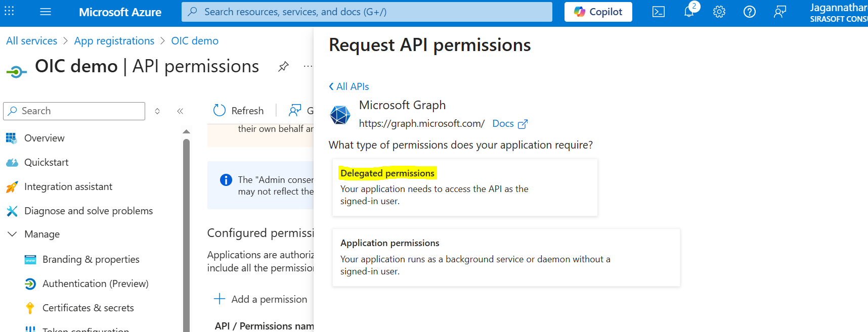Open Copilot from the top bar

pyautogui.click(x=598, y=12)
